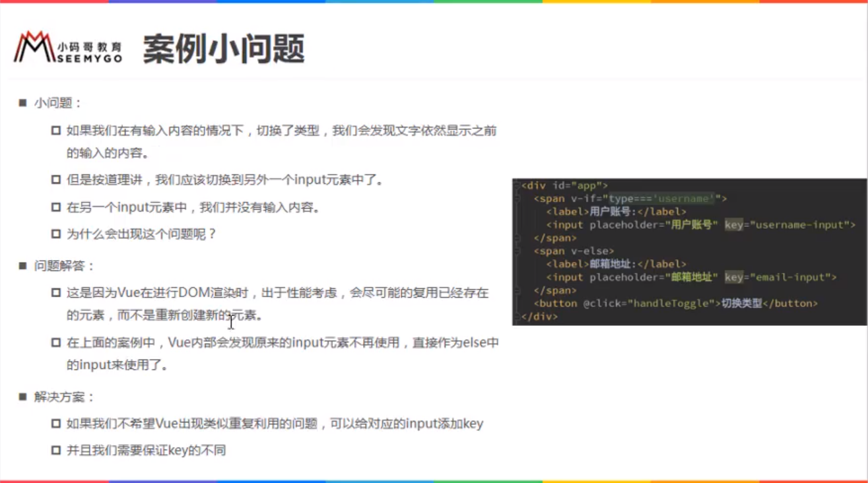The image size is (868, 483).
Task: Click the email-input key attribute value
Action: (x=791, y=277)
